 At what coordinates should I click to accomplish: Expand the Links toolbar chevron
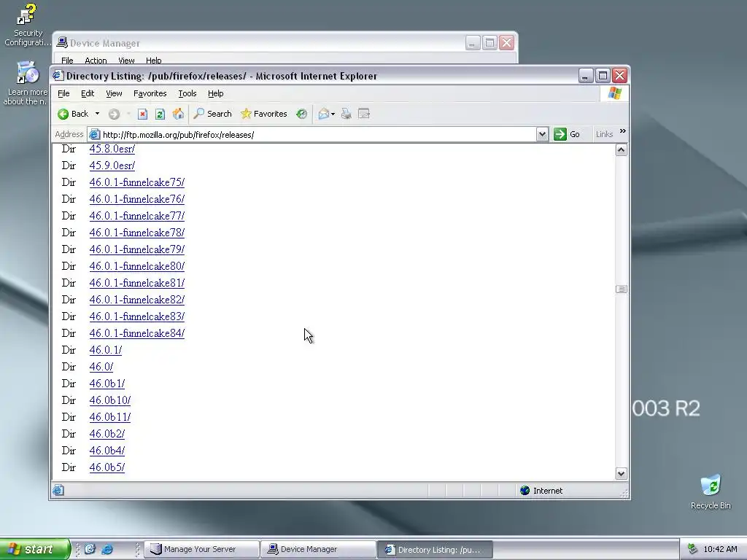[622, 131]
